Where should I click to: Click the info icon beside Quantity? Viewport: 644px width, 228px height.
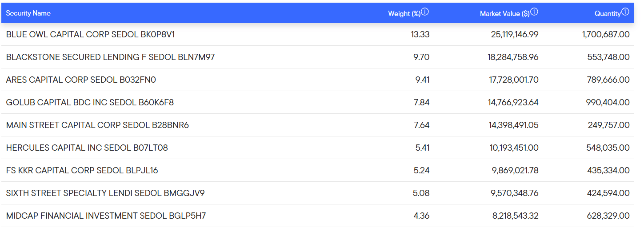625,12
